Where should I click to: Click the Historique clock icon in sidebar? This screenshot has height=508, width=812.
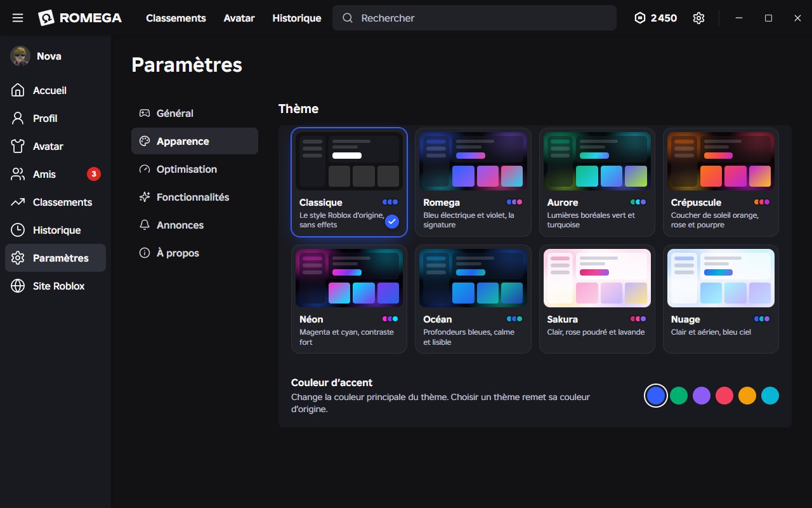18,230
